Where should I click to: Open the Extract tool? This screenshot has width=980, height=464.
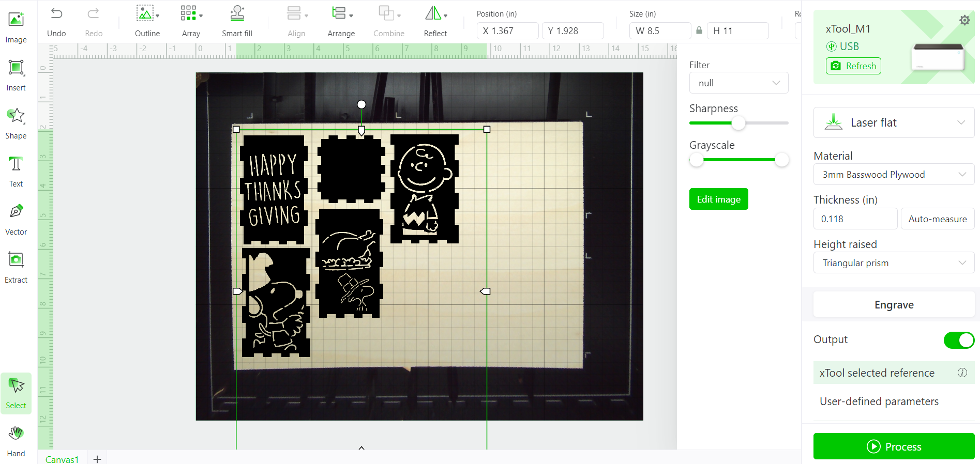click(16, 268)
